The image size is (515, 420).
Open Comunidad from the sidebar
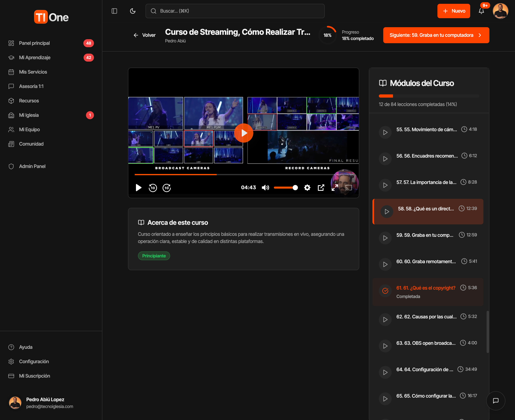coord(31,144)
